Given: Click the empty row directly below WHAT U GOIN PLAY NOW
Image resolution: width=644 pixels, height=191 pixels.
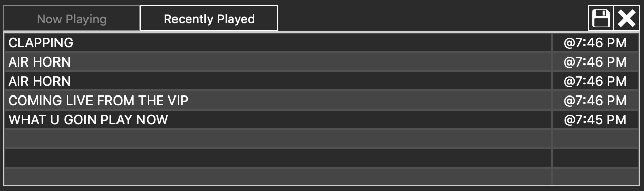Looking at the screenshot, I should pos(278,139).
